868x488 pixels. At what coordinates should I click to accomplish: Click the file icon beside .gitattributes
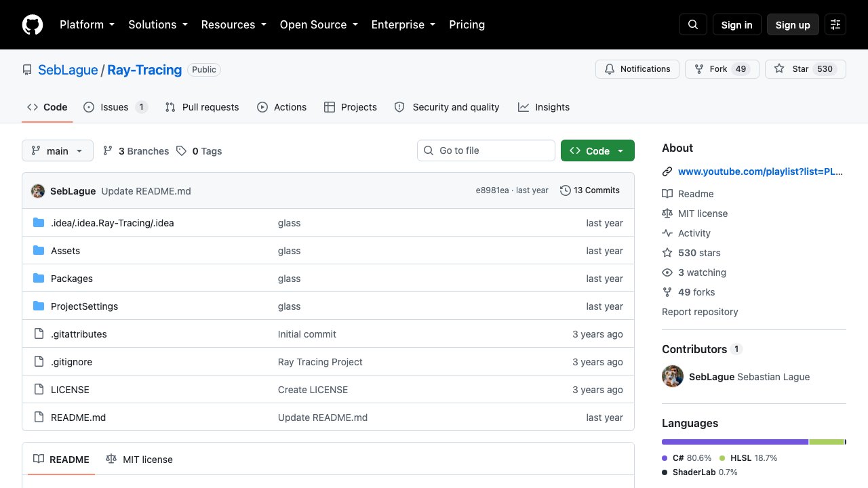tap(39, 334)
